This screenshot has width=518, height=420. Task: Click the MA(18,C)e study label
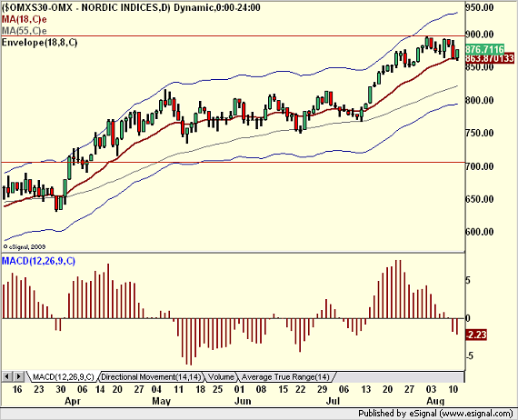tap(25, 19)
